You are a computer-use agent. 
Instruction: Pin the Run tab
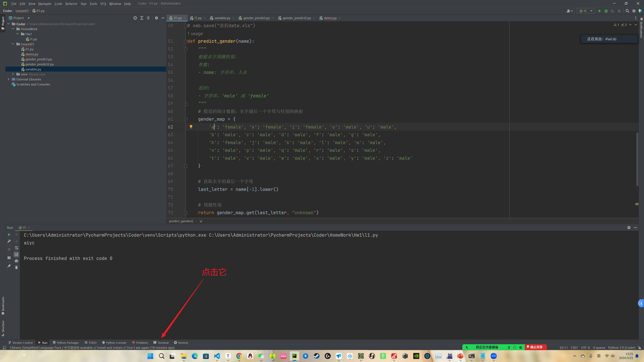pos(9,266)
